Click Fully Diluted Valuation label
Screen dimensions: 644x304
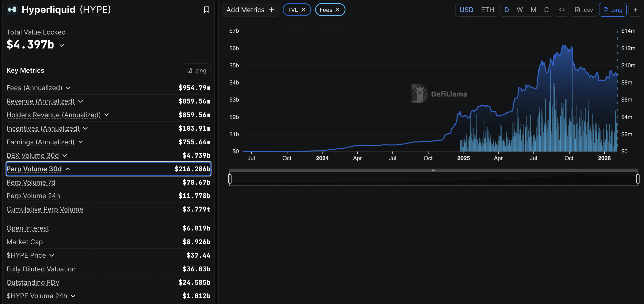[41, 269]
